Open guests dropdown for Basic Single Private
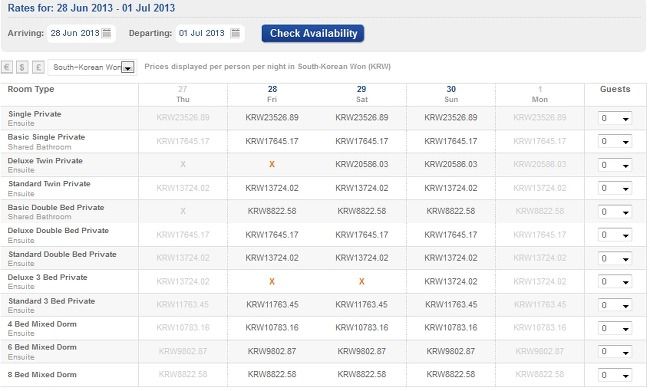The width and height of the screenshot is (650, 391). [615, 141]
